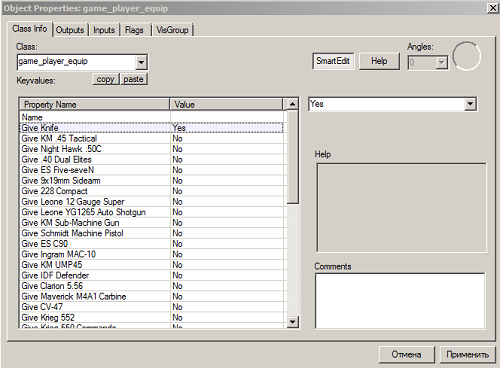Click the Help button

379,61
